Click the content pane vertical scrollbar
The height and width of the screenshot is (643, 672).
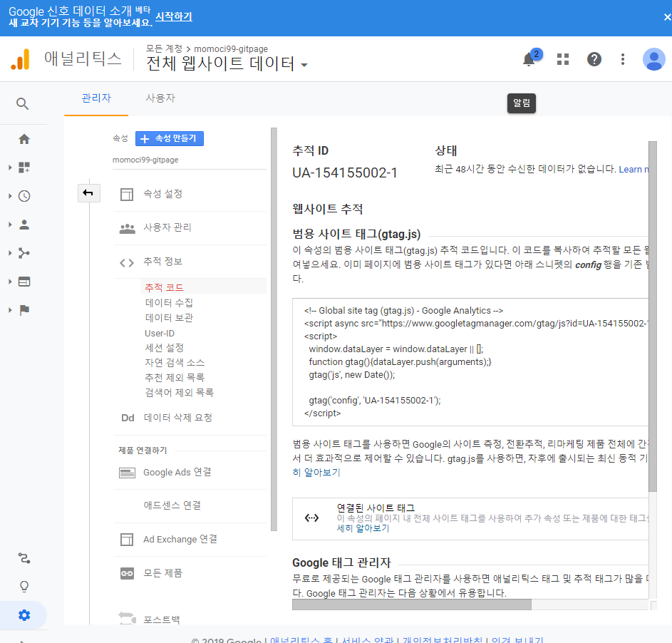(x=653, y=317)
